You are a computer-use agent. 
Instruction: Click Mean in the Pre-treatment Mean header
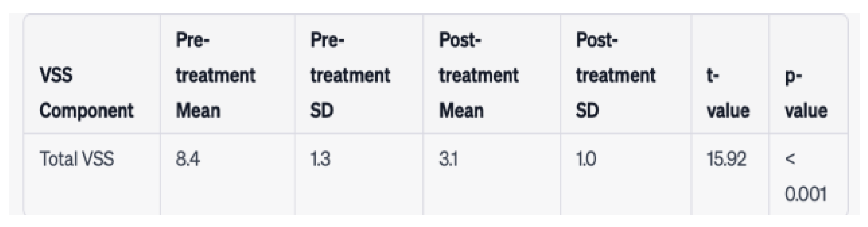tap(198, 111)
